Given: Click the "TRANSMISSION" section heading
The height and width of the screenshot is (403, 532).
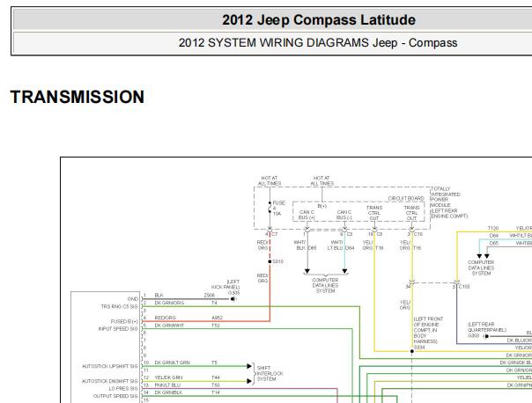Looking at the screenshot, I should point(78,97).
